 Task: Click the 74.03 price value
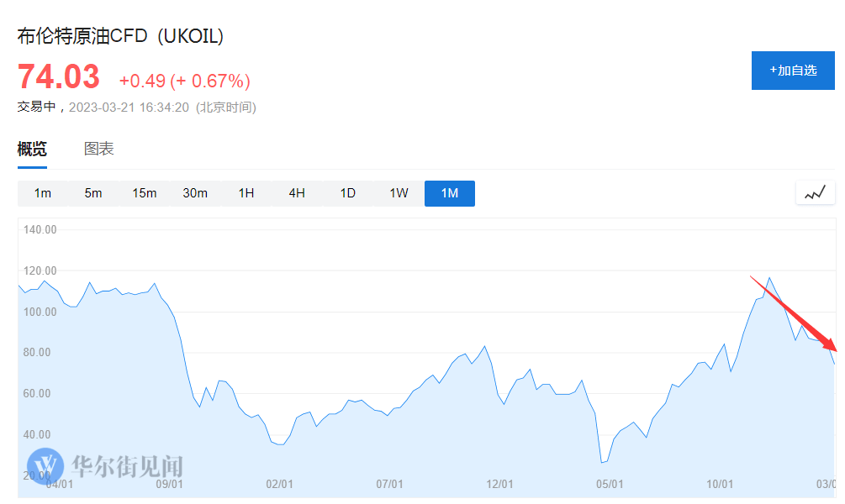[x=59, y=77]
